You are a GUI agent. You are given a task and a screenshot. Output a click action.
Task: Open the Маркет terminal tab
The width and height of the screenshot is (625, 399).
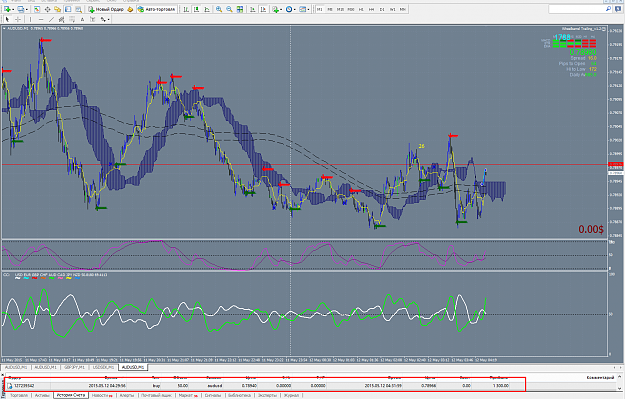(188, 395)
